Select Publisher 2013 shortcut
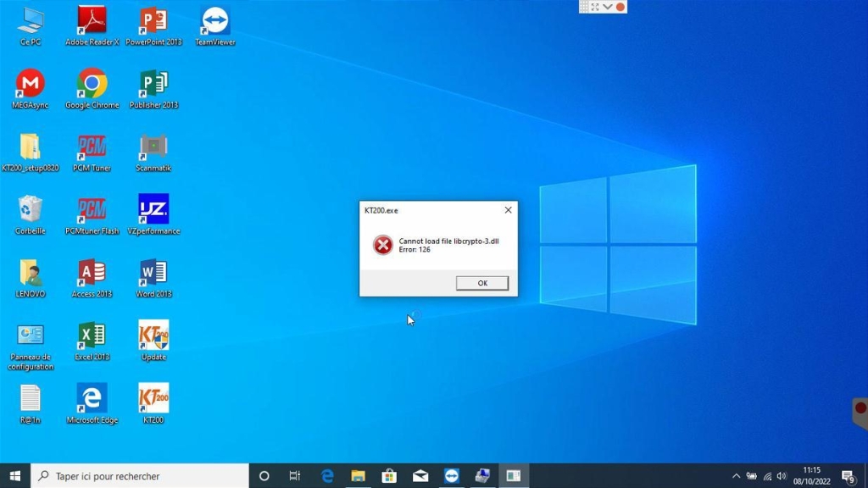The image size is (868, 488). tap(153, 88)
